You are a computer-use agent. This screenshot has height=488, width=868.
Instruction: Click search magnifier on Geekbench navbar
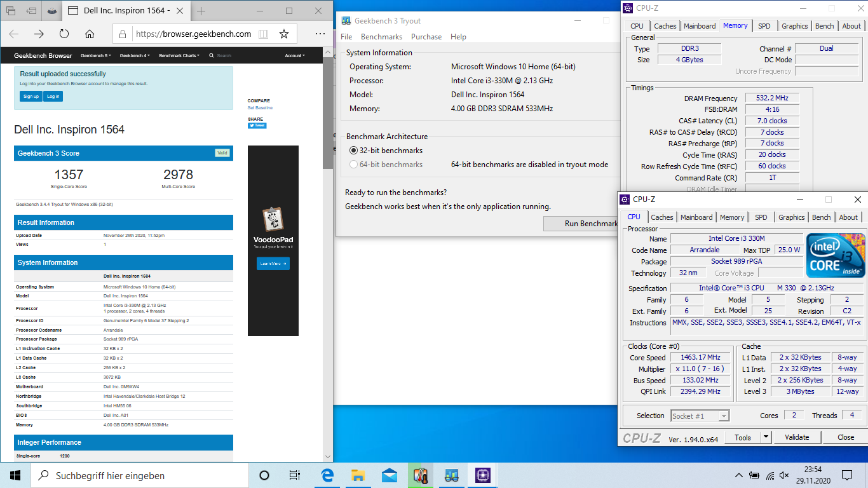pyautogui.click(x=212, y=56)
